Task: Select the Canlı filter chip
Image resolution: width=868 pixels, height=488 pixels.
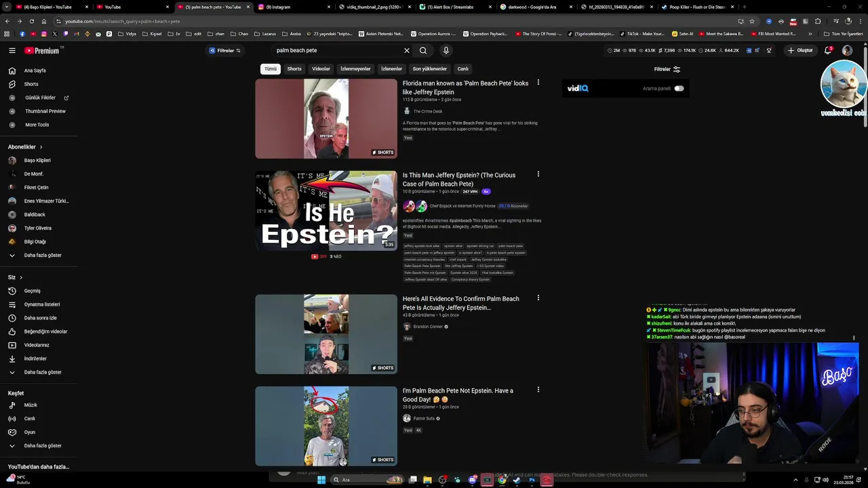Action: [463, 68]
